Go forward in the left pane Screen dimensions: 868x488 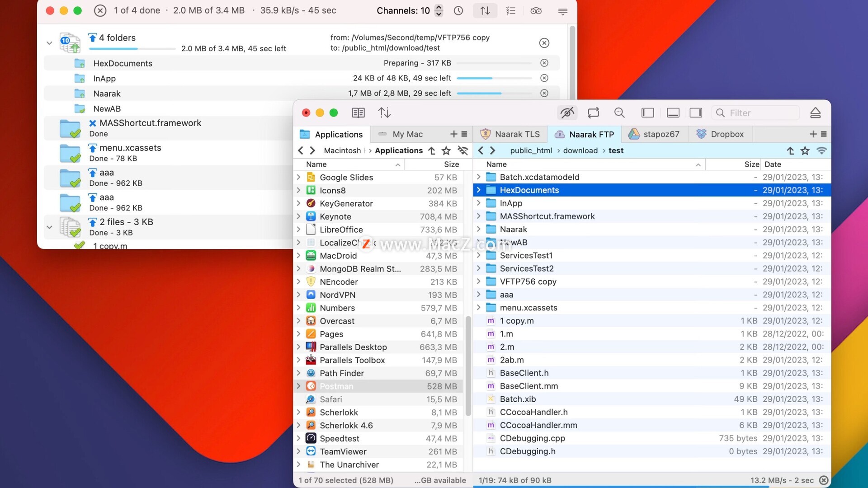pyautogui.click(x=312, y=150)
